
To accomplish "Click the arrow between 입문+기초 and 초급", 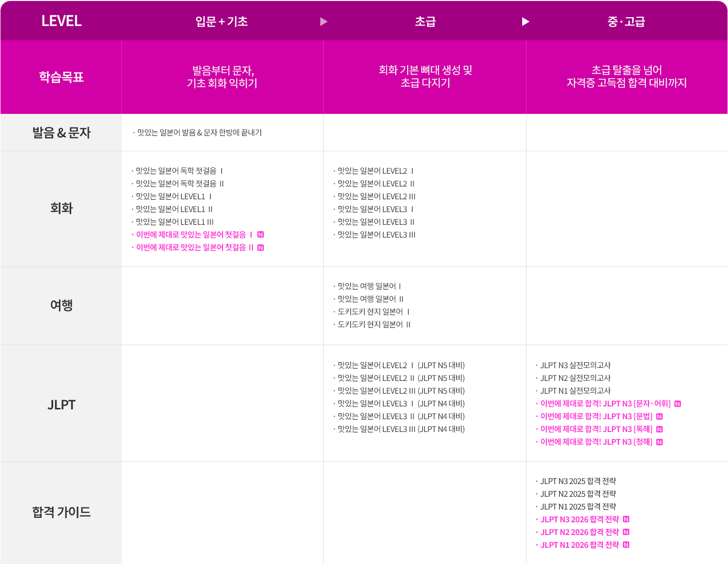I will click(324, 22).
